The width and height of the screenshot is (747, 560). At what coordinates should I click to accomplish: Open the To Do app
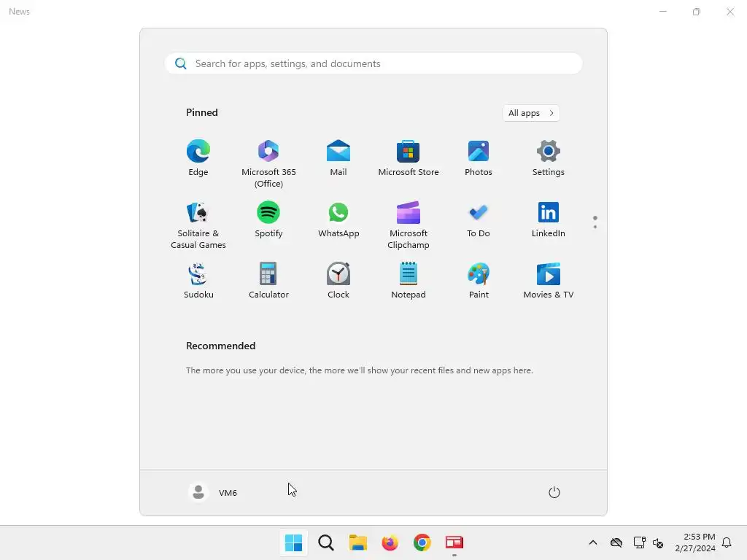[x=479, y=220]
